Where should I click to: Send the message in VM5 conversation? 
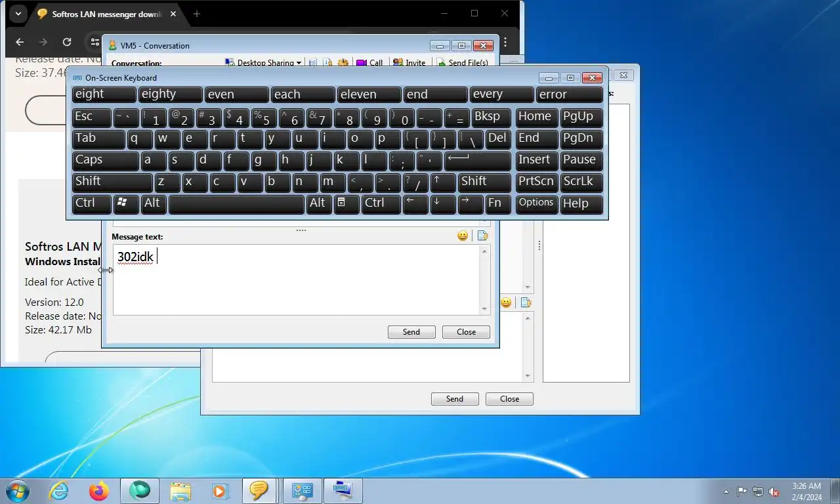coord(411,332)
